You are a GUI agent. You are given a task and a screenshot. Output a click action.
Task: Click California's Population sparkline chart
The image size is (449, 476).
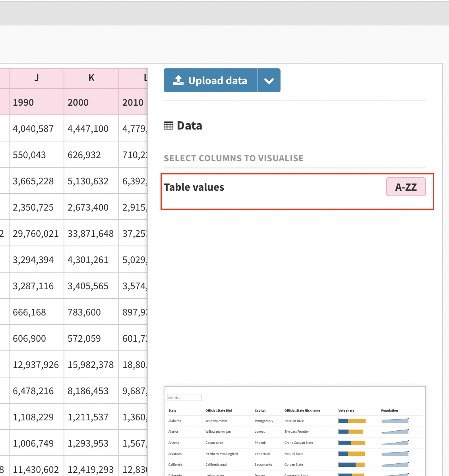[x=395, y=464]
